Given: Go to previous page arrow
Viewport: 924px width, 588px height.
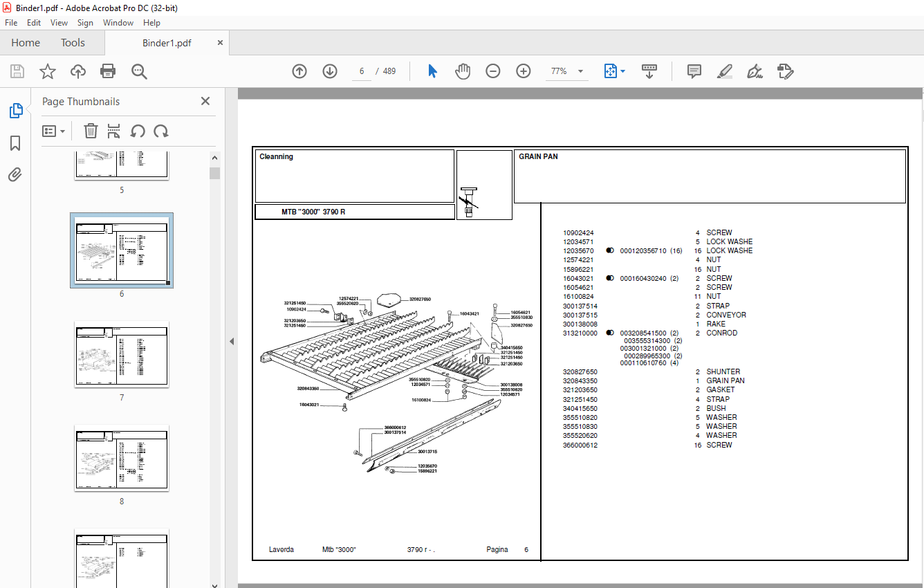Looking at the screenshot, I should [299, 71].
